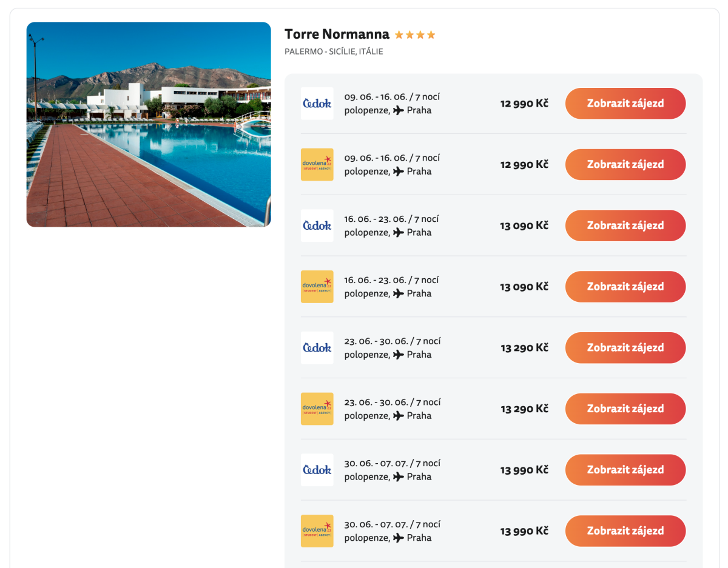The height and width of the screenshot is (568, 728).
Task: Click the four-star rating beside Torre Normanna
Action: click(415, 35)
